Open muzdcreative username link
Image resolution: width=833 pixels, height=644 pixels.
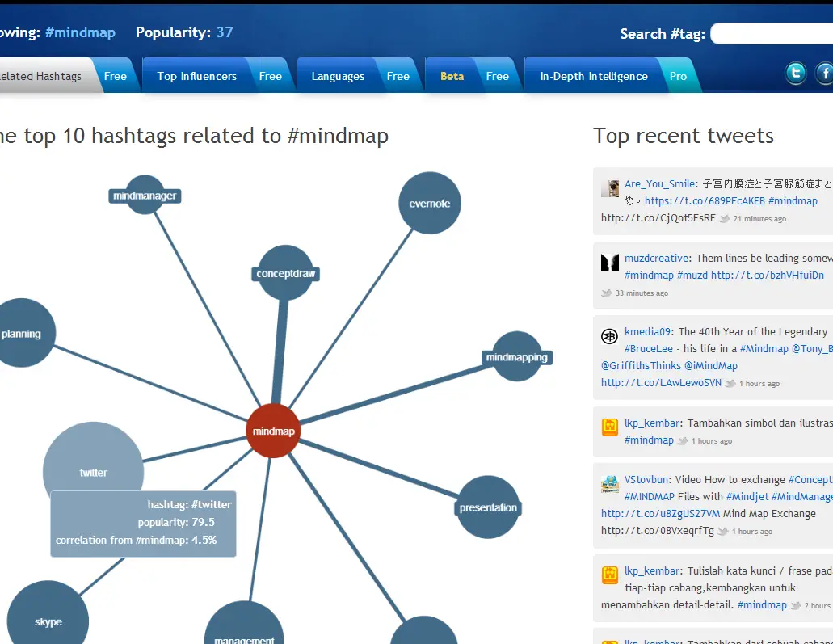tap(656, 259)
